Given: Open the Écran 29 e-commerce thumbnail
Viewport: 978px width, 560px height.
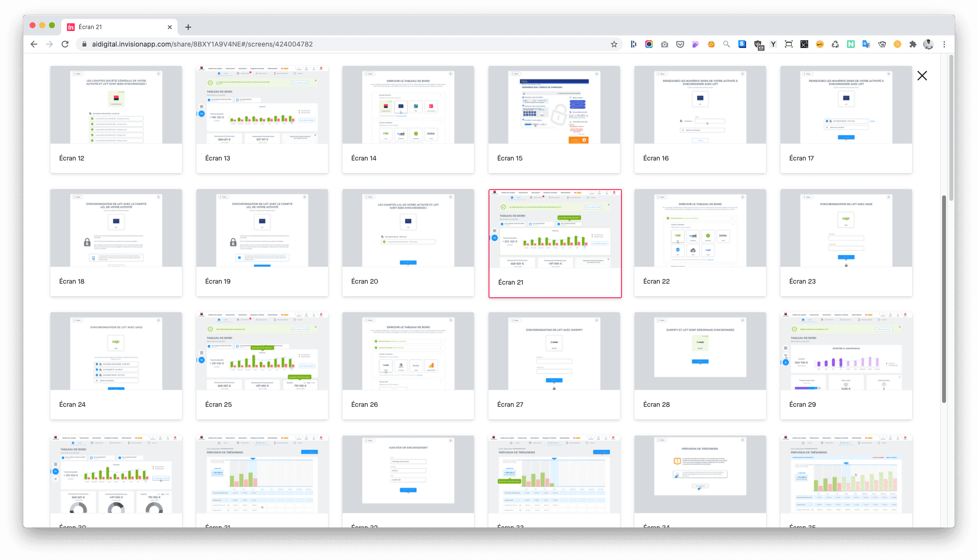Looking at the screenshot, I should click(x=846, y=366).
